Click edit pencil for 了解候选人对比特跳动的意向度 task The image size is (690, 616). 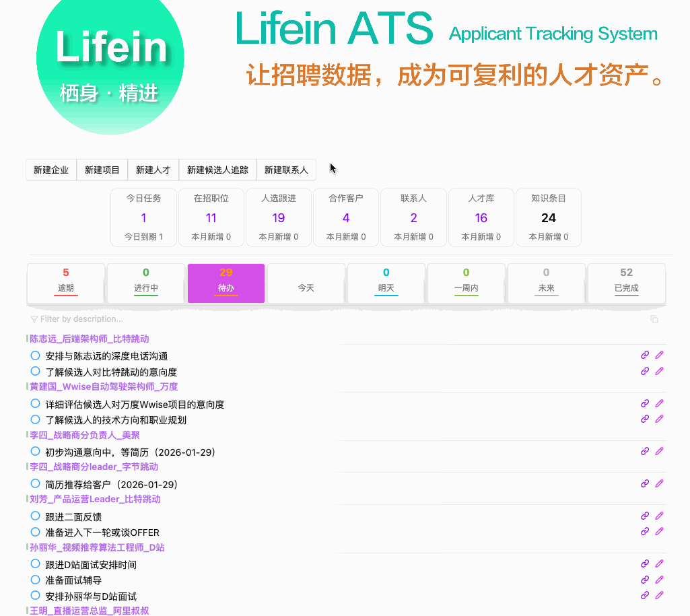tap(660, 371)
